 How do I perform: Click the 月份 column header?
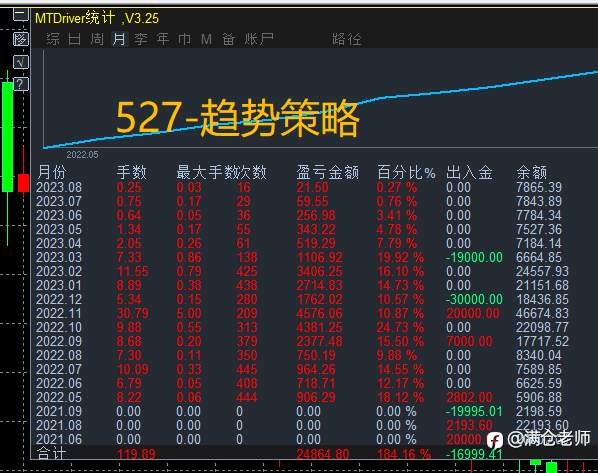tap(52, 172)
